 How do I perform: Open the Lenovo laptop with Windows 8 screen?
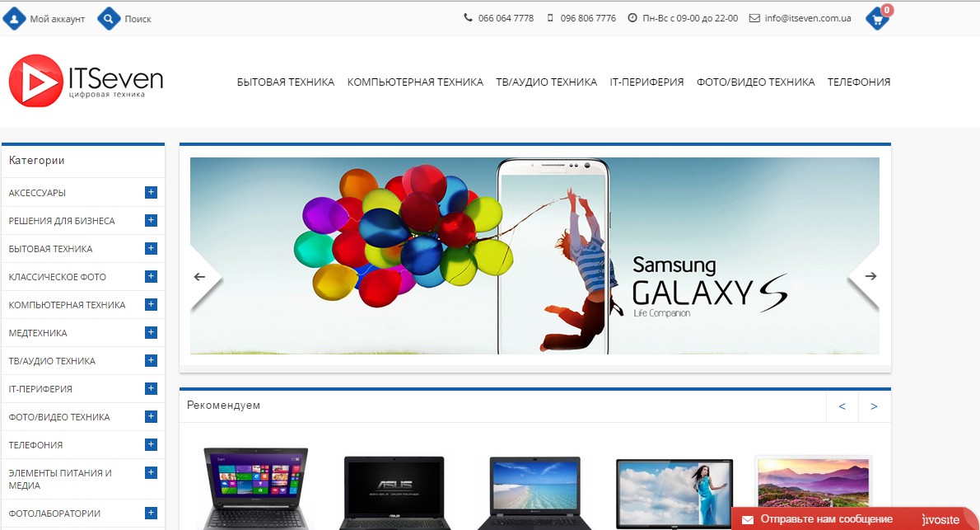255,489
